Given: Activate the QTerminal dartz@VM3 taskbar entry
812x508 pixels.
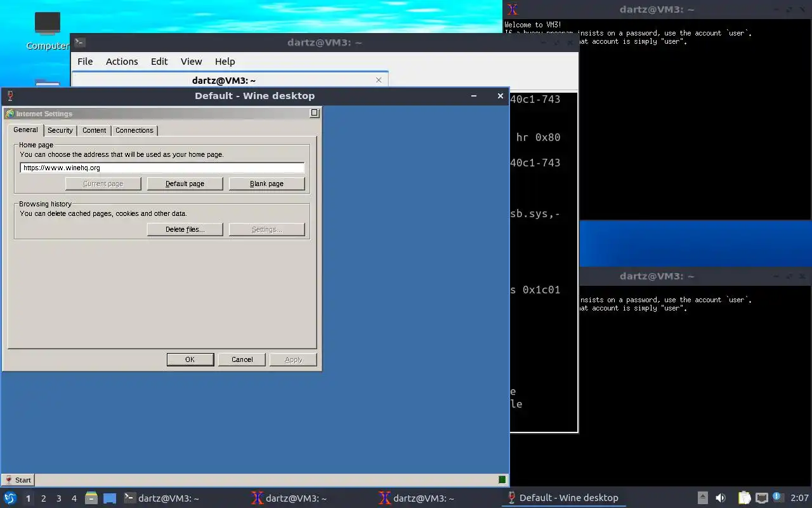Looking at the screenshot, I should [x=184, y=498].
